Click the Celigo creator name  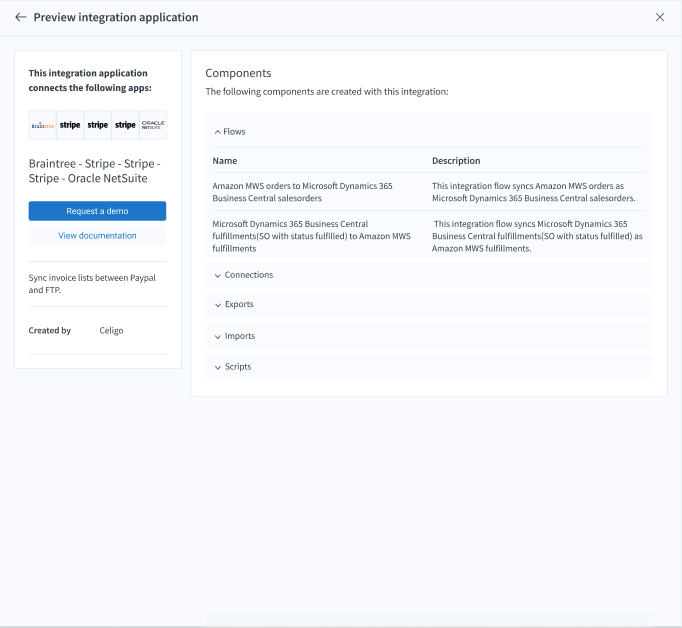[x=111, y=331]
